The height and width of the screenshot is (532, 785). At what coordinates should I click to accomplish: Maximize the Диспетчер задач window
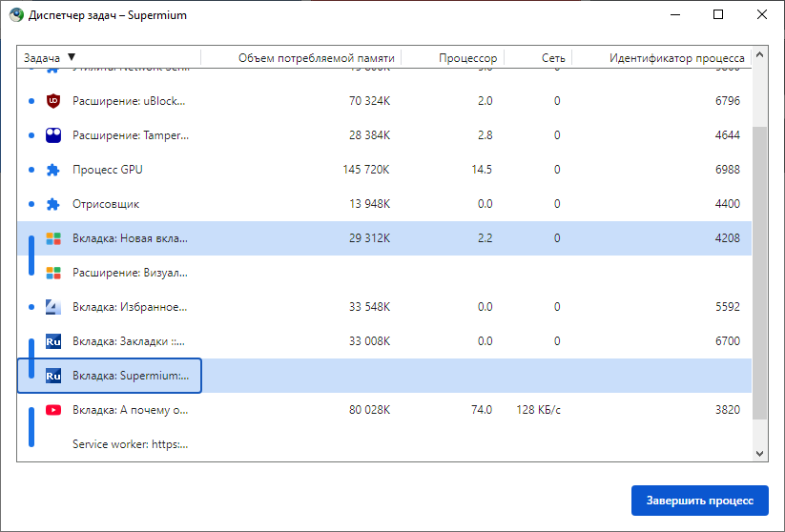point(718,14)
